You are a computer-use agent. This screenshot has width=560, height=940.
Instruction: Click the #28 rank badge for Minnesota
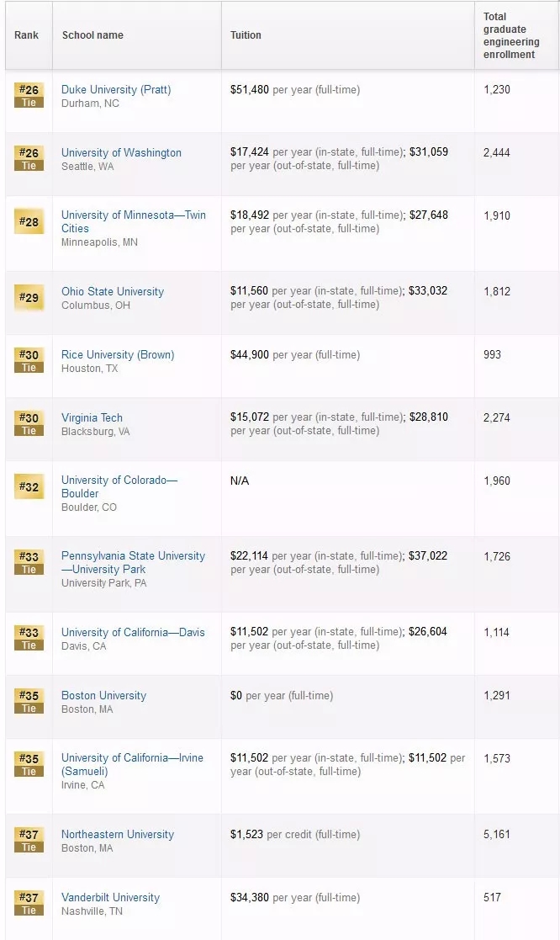point(29,221)
